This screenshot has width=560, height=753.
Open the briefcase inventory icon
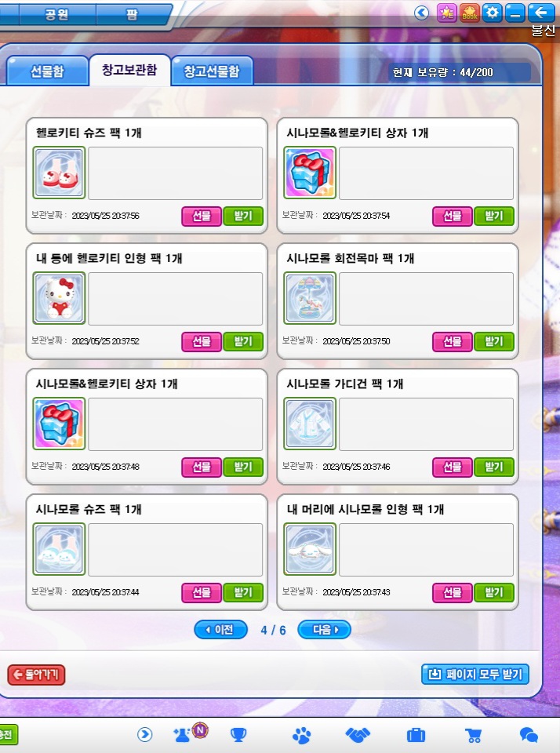(416, 735)
